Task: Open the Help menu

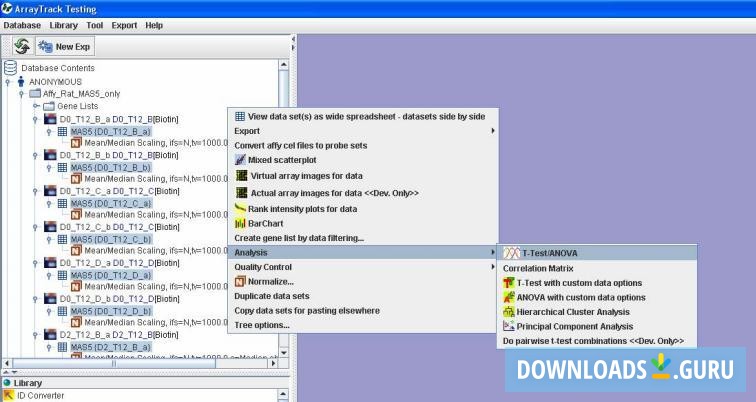Action: [x=154, y=25]
